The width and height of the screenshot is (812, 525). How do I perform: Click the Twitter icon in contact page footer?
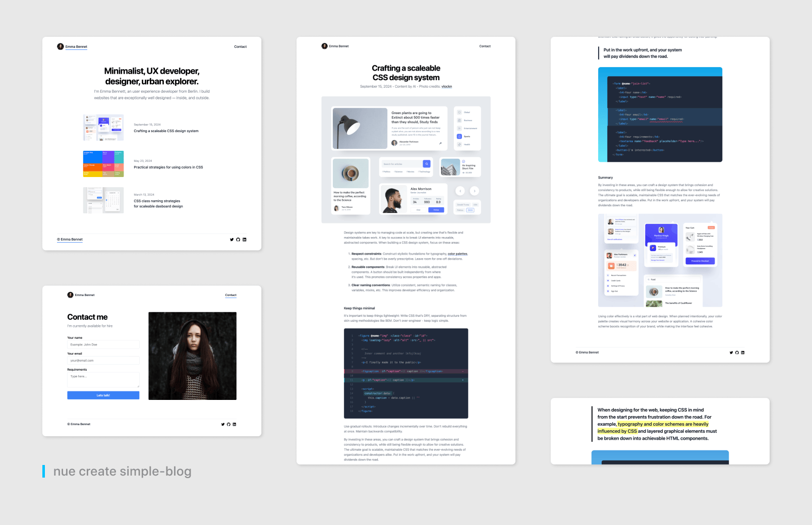[223, 424]
